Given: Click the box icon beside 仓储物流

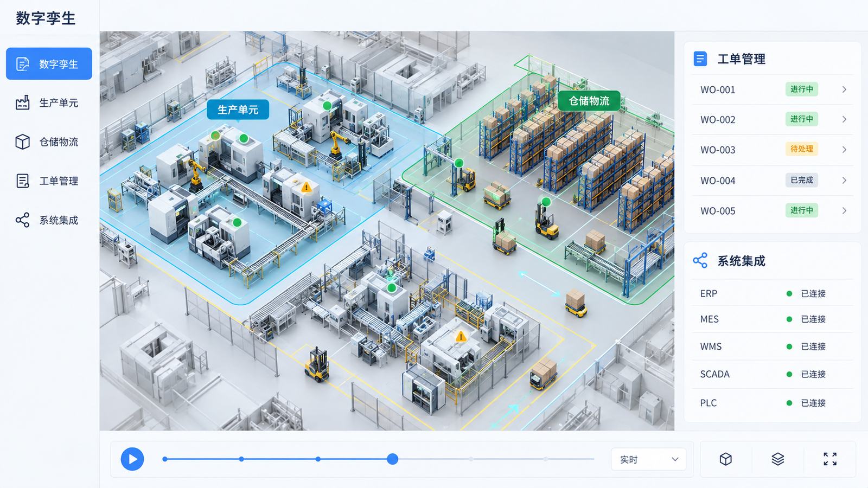Looking at the screenshot, I should click(23, 142).
